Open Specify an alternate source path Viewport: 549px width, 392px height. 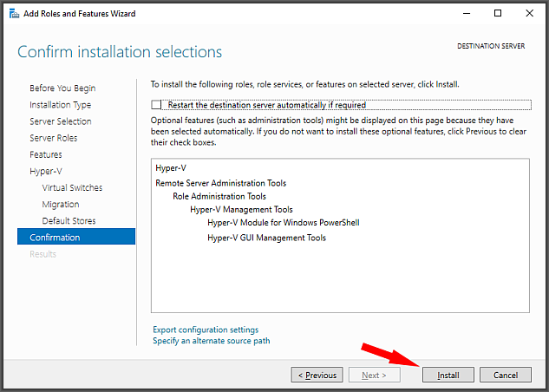click(x=211, y=341)
